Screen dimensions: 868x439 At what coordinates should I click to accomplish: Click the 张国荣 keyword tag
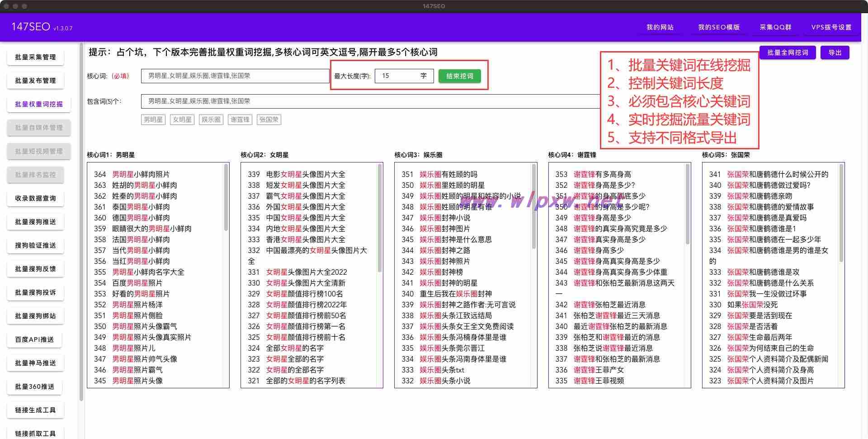pyautogui.click(x=269, y=119)
